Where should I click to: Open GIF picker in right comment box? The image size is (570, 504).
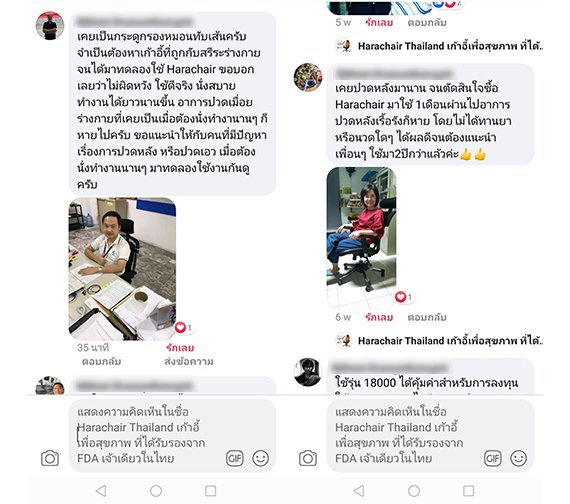click(x=493, y=458)
